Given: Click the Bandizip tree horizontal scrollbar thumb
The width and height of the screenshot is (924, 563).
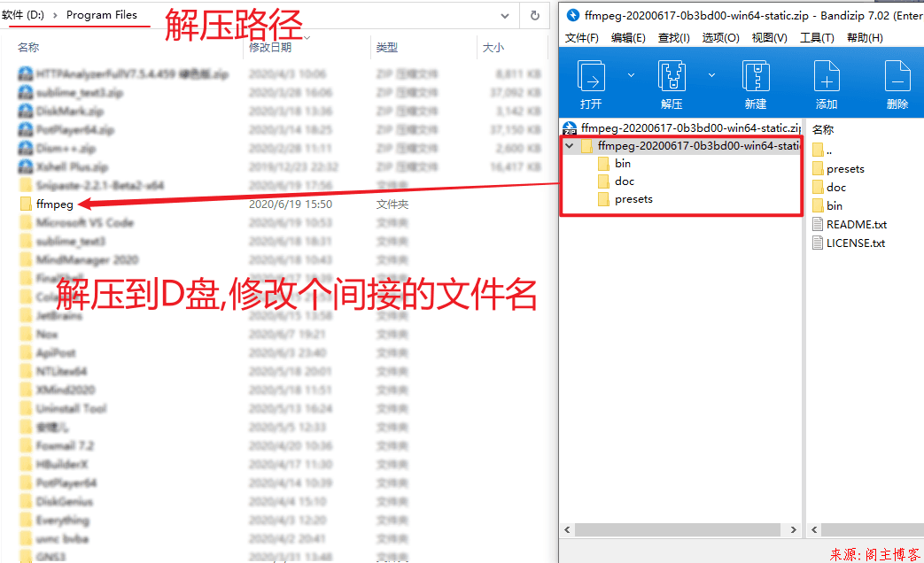Looking at the screenshot, I should (678, 530).
